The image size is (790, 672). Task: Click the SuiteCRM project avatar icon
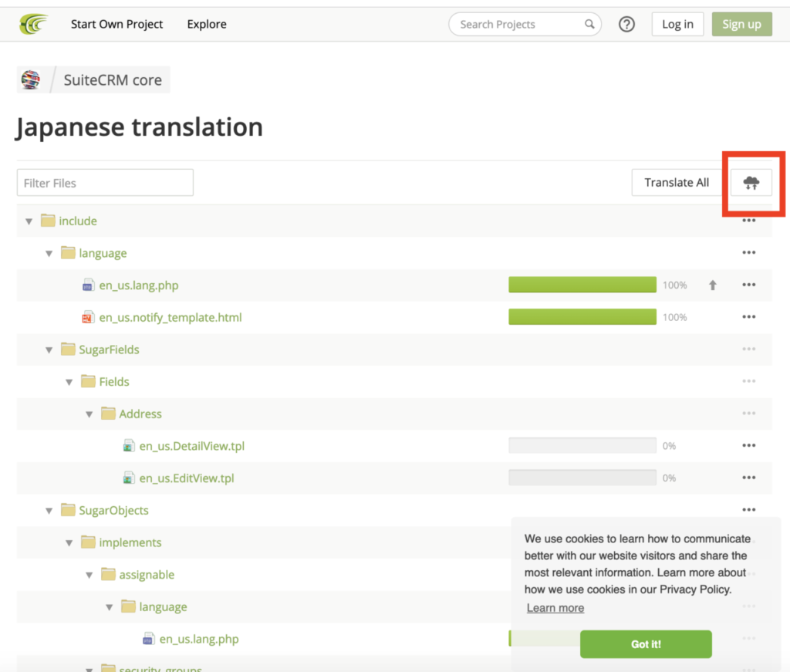coord(31,79)
